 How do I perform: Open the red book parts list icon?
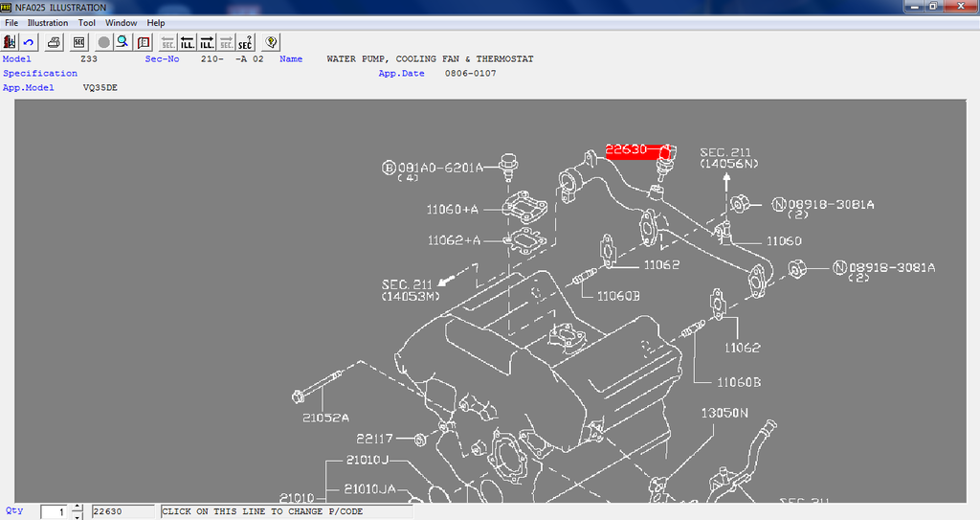(x=144, y=42)
